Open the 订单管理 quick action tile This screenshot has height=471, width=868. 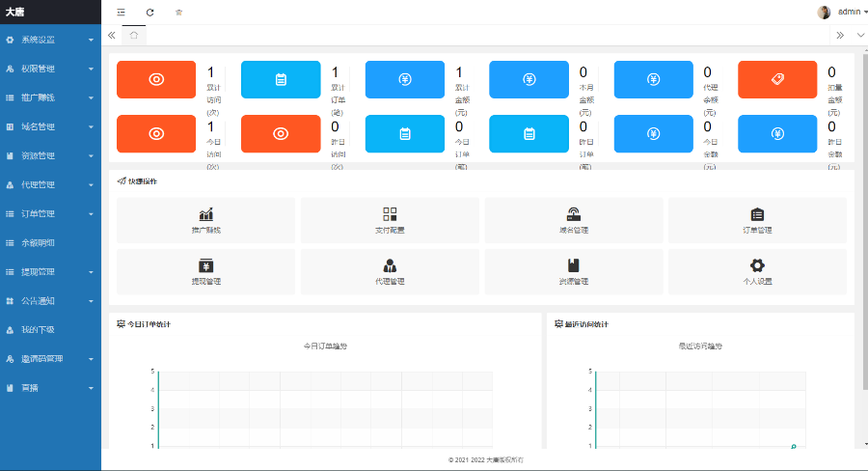pos(757,220)
